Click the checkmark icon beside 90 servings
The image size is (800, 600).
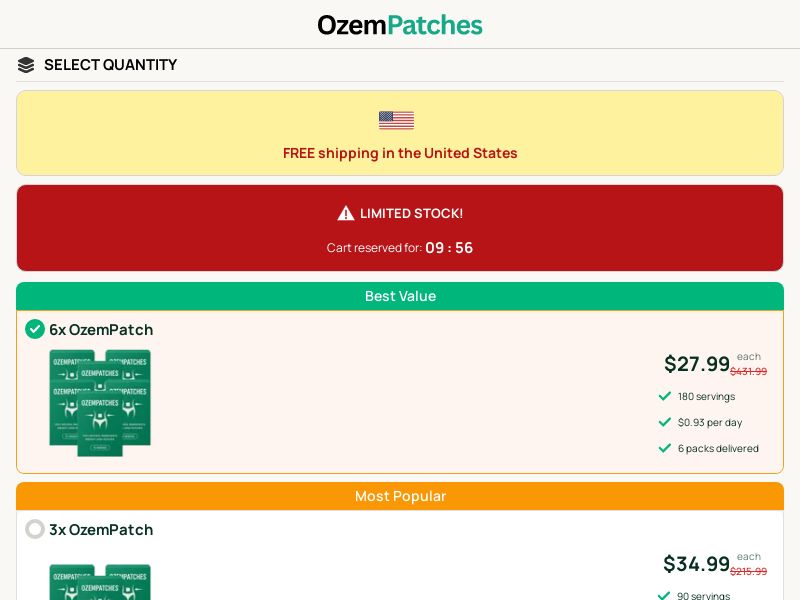pos(665,596)
